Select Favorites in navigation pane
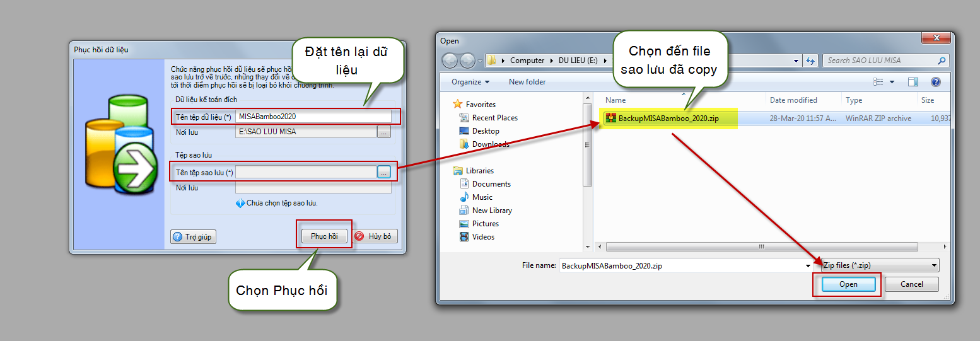Viewport: 980px width, 341px height. (x=481, y=105)
